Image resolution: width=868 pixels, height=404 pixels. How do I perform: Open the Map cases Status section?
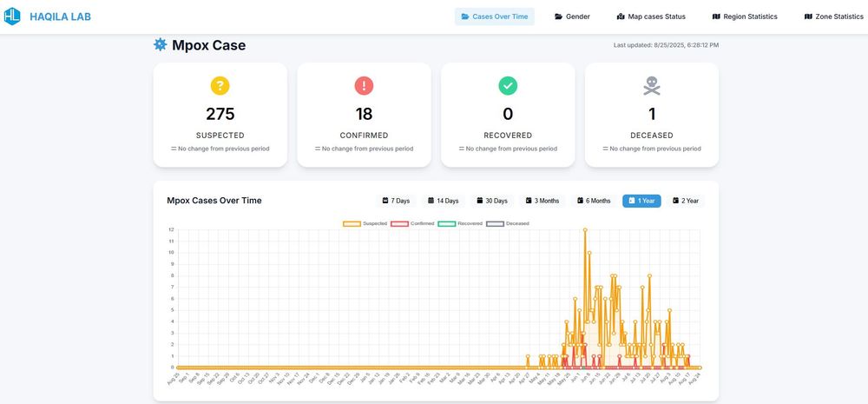[651, 17]
